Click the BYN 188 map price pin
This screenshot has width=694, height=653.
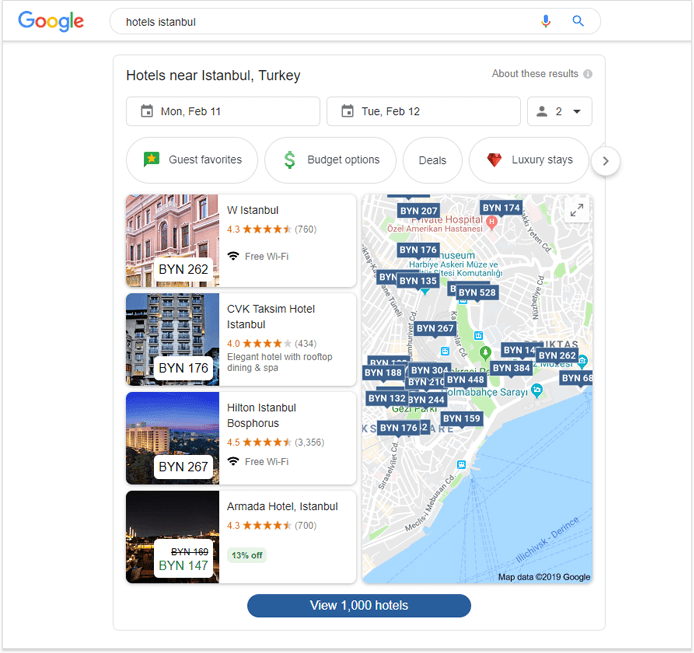[x=383, y=373]
